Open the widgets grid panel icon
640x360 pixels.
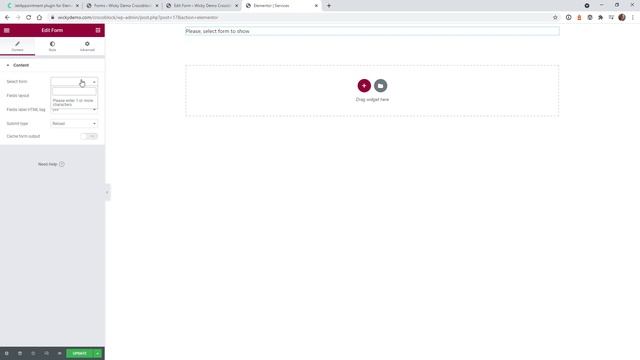pos(98,30)
